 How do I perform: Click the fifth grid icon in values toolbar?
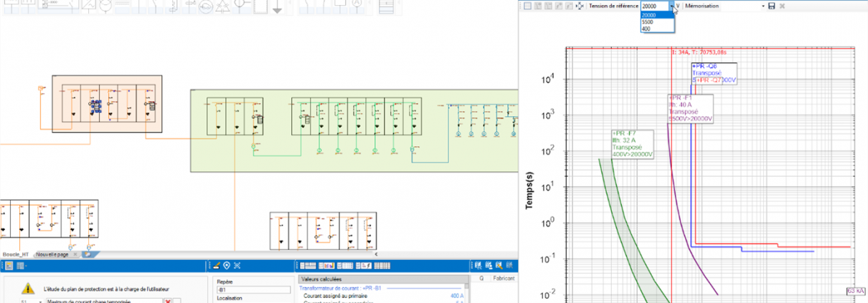(x=382, y=266)
